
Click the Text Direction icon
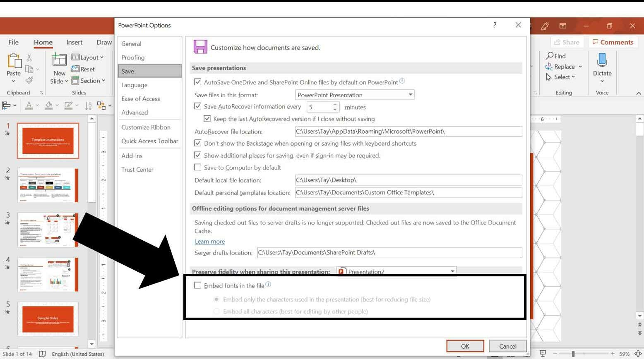pyautogui.click(x=88, y=105)
